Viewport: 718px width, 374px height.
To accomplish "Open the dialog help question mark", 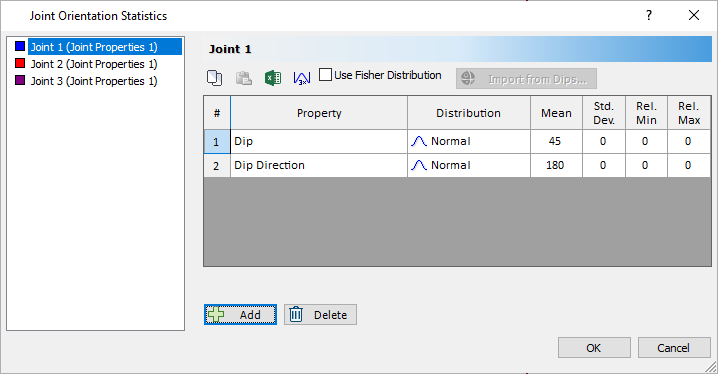I will tap(649, 16).
